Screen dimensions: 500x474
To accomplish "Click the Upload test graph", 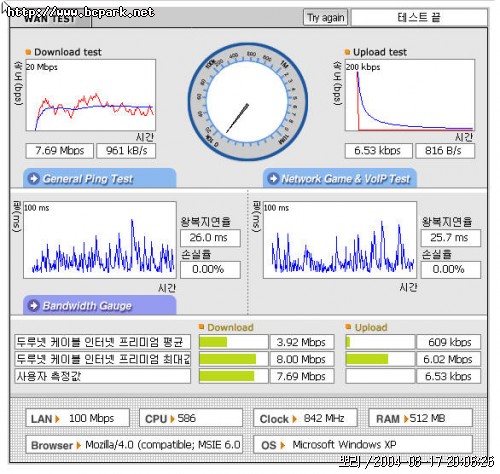I will [410, 95].
